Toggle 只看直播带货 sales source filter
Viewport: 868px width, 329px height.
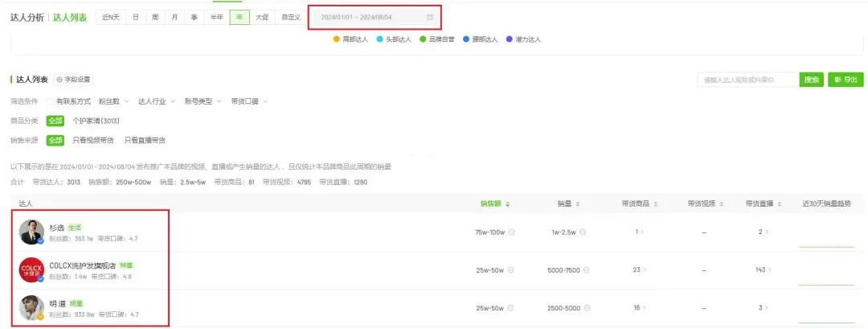pos(145,140)
